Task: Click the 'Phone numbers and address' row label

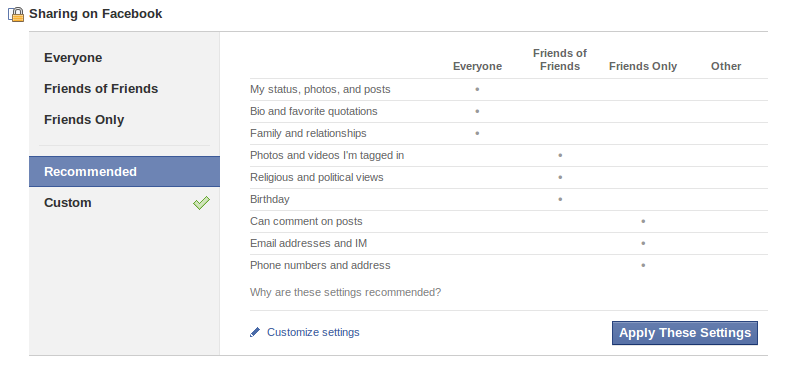Action: click(x=320, y=265)
